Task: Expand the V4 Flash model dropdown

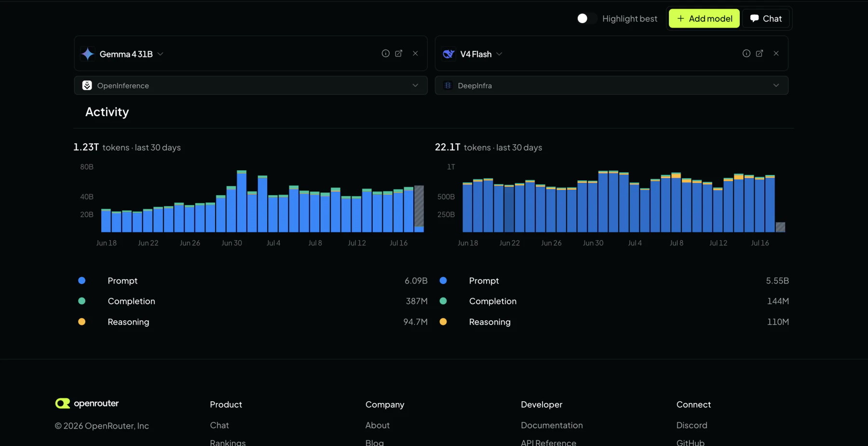Action: [499, 54]
